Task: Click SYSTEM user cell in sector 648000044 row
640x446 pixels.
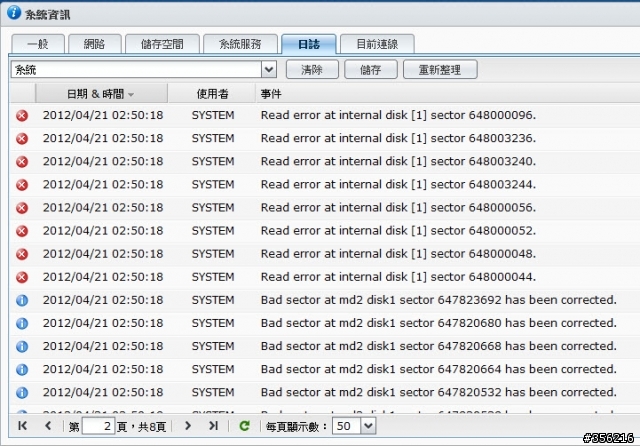Action: tap(213, 277)
